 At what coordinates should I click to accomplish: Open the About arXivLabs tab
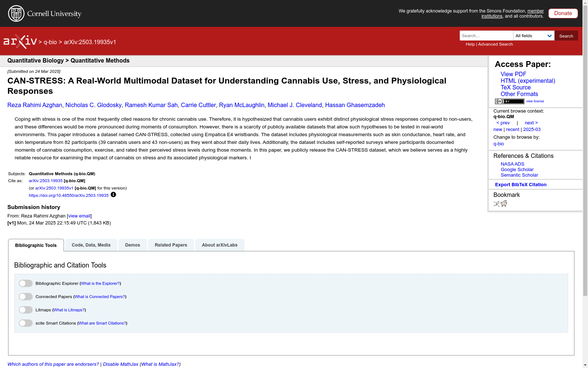click(220, 245)
